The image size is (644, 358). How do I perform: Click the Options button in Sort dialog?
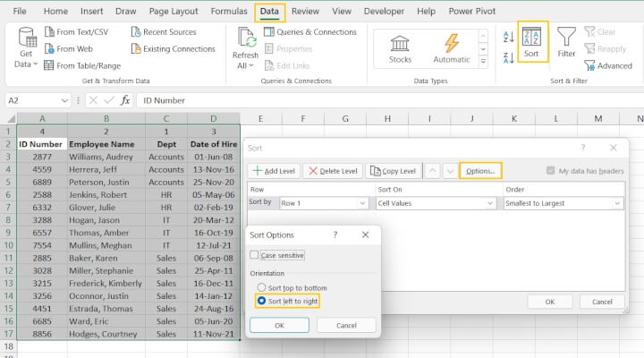[x=479, y=170]
